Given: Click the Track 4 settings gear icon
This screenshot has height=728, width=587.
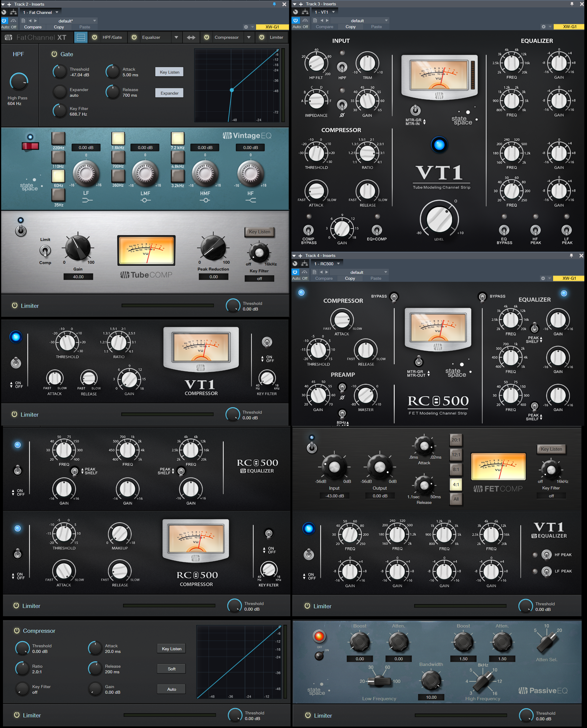Looking at the screenshot, I should [543, 278].
